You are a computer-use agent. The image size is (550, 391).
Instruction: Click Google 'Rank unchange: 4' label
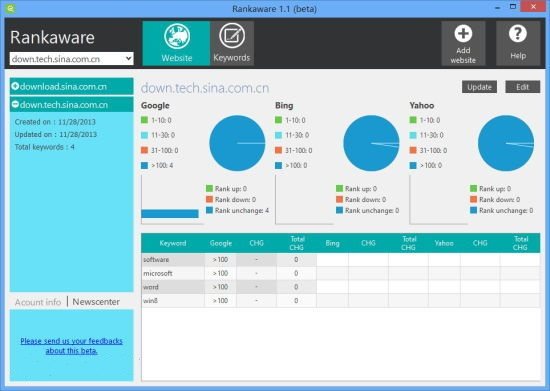[242, 210]
